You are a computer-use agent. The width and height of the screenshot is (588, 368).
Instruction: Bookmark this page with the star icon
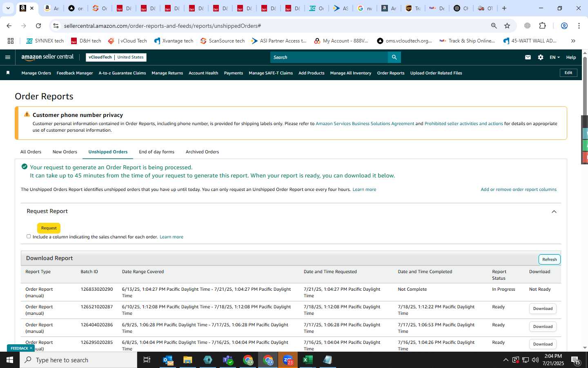pyautogui.click(x=507, y=26)
